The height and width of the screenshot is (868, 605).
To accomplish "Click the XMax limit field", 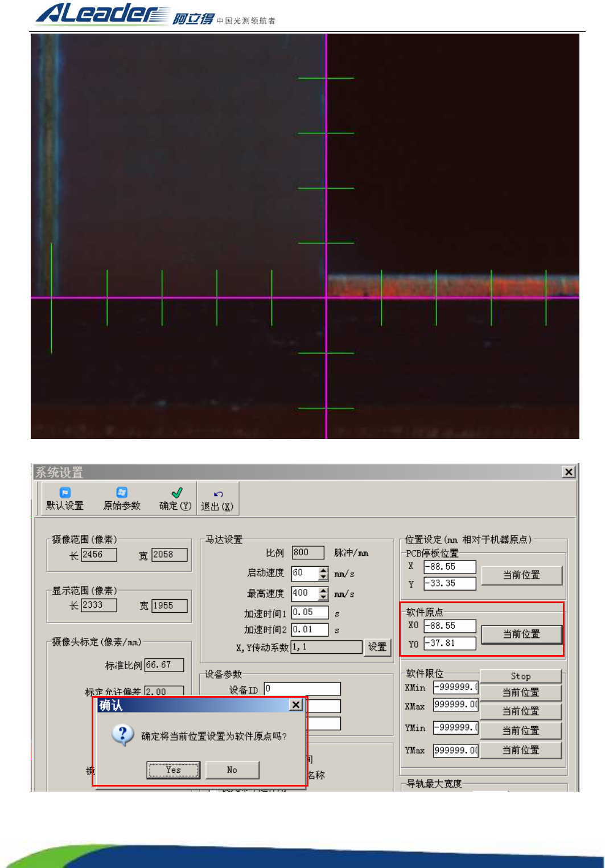I will pos(456,705).
